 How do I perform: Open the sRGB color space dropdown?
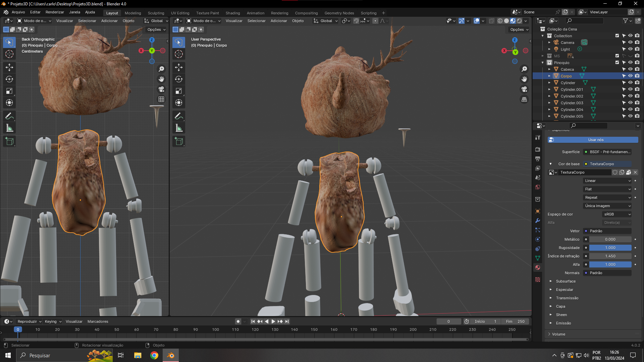tap(617, 214)
